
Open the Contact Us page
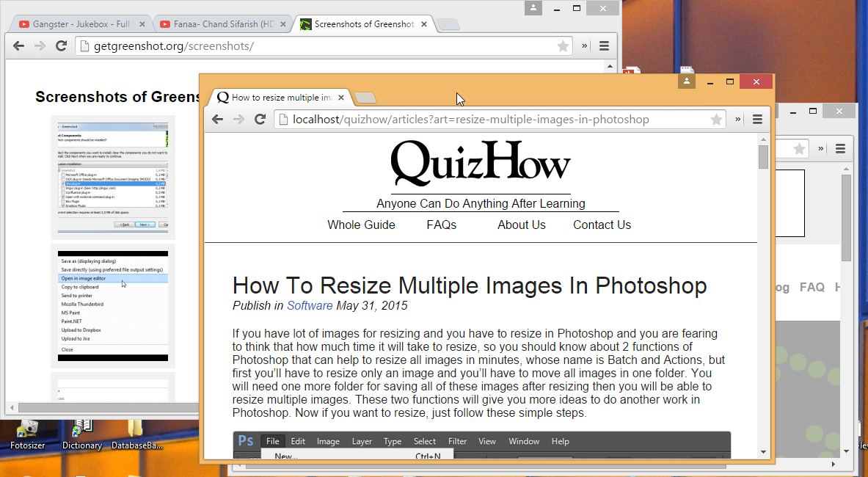click(602, 225)
